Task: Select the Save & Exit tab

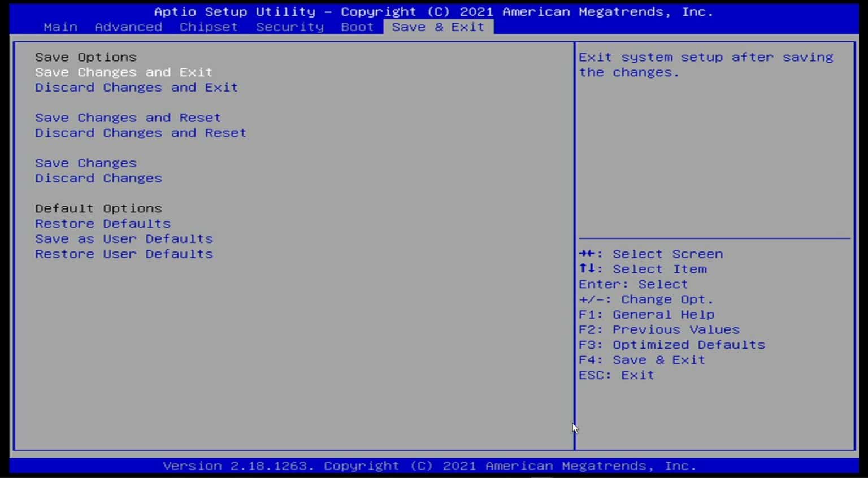Action: tap(438, 27)
